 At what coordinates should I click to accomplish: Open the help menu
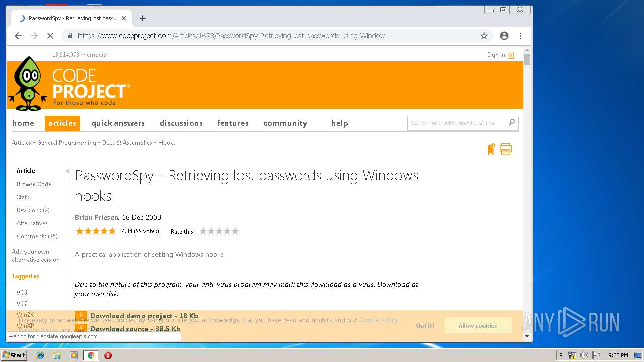[x=340, y=123]
